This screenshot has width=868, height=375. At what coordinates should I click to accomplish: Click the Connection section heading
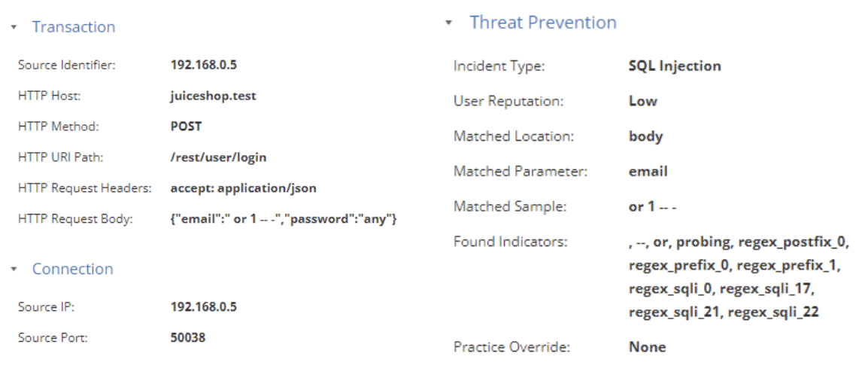72,269
